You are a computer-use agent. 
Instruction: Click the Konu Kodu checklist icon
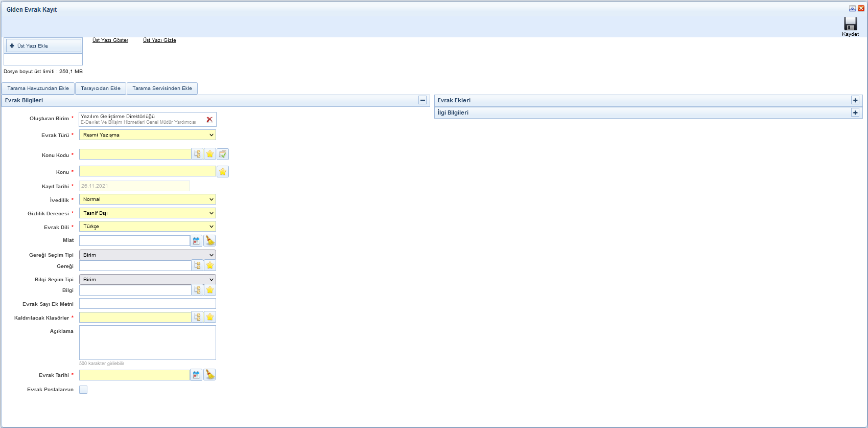223,154
